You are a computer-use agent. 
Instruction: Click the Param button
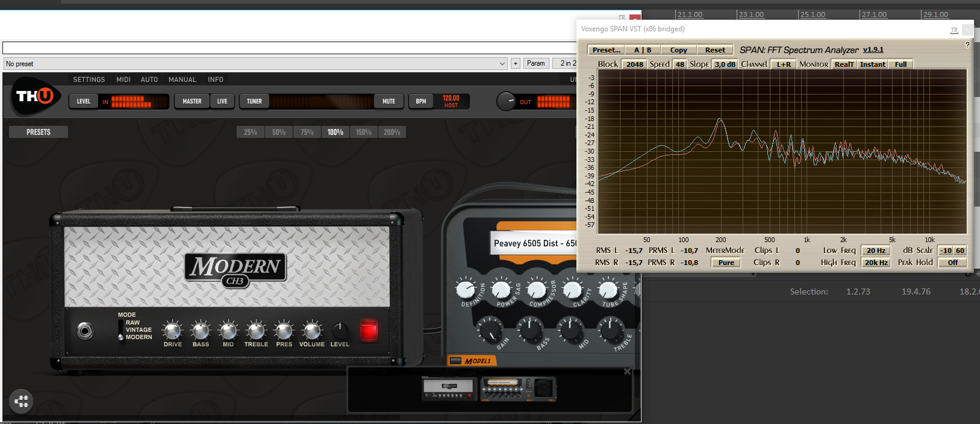click(535, 63)
